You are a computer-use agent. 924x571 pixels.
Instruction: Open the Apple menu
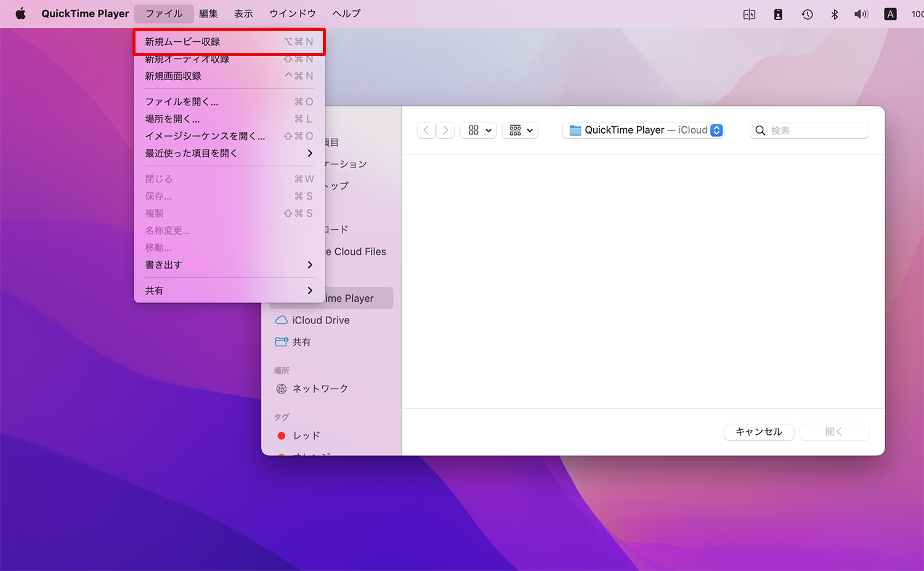(x=20, y=14)
